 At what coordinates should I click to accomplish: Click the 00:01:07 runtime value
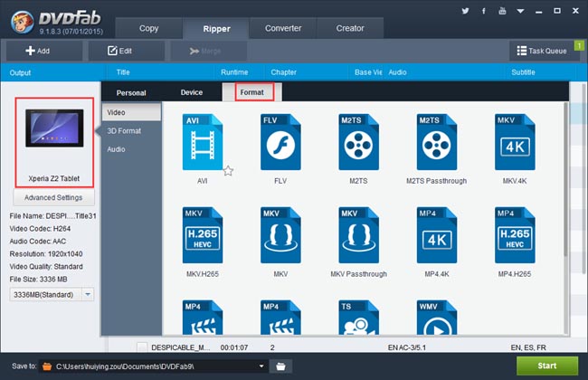tap(234, 347)
